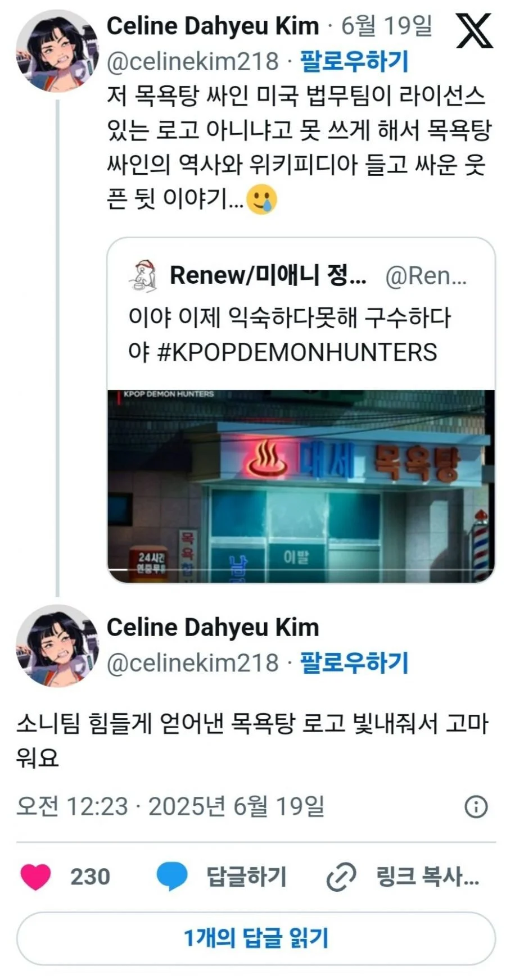Open the Renew/미애니 quoted tweet author name
506x980 pixels.
268,275
